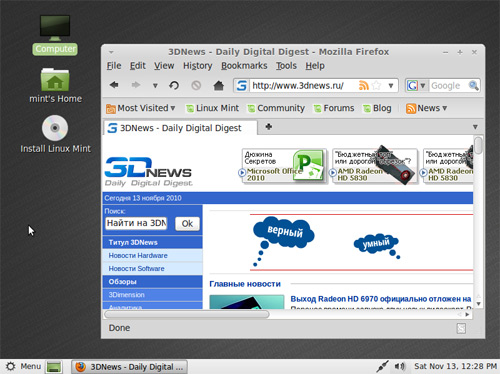Open the File menu

click(x=114, y=66)
